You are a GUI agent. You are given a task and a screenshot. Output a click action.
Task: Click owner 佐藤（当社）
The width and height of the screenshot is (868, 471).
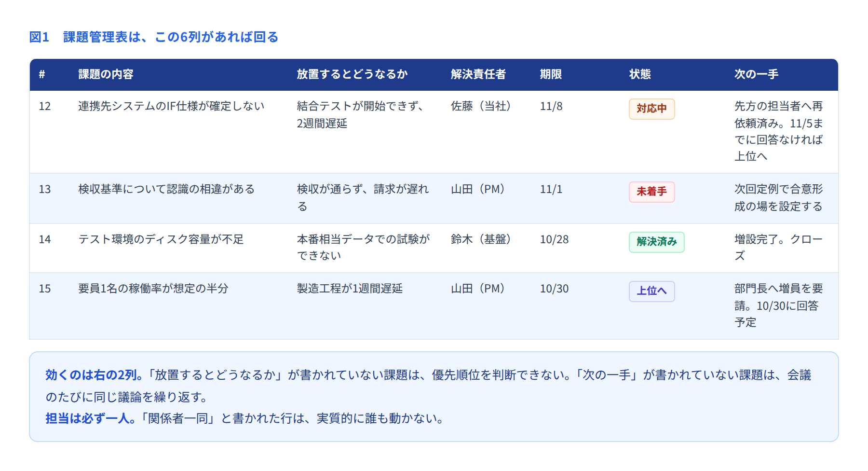point(481,106)
